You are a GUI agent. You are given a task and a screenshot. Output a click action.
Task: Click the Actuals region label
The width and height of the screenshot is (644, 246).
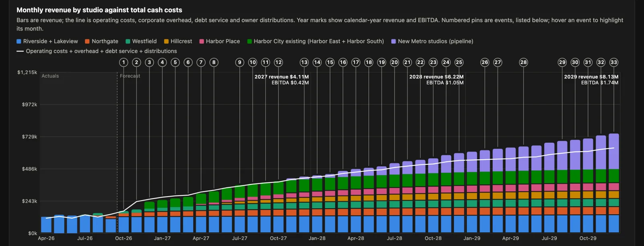pyautogui.click(x=50, y=76)
